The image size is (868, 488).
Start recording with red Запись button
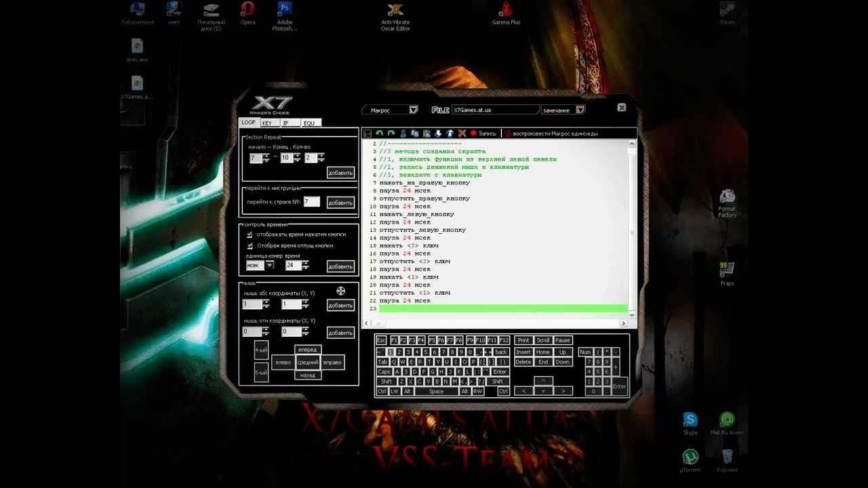point(484,134)
